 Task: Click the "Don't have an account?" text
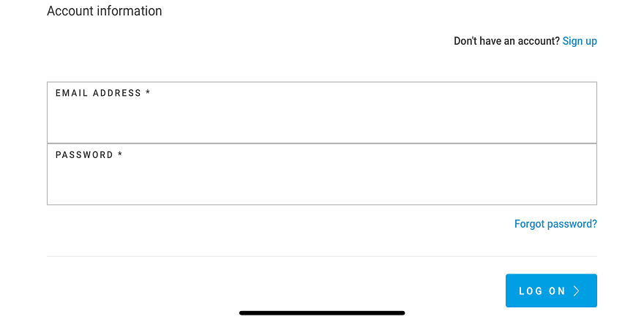coord(506,41)
